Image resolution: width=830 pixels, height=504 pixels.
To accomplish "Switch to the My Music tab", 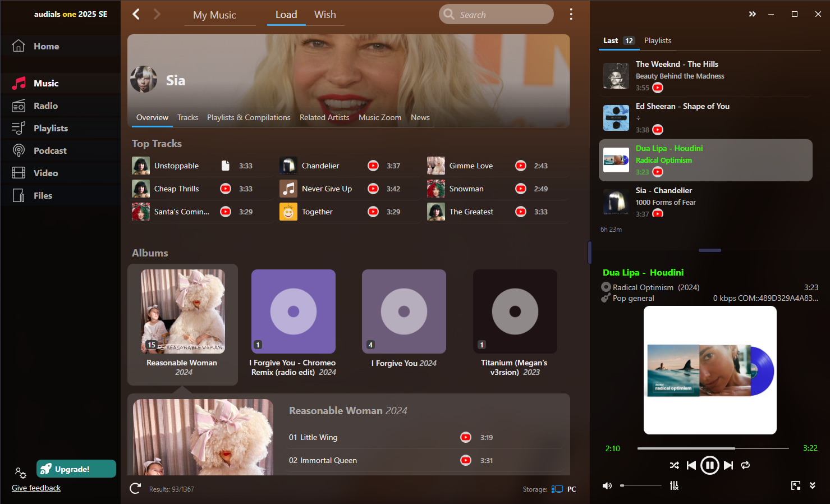I will tap(214, 15).
